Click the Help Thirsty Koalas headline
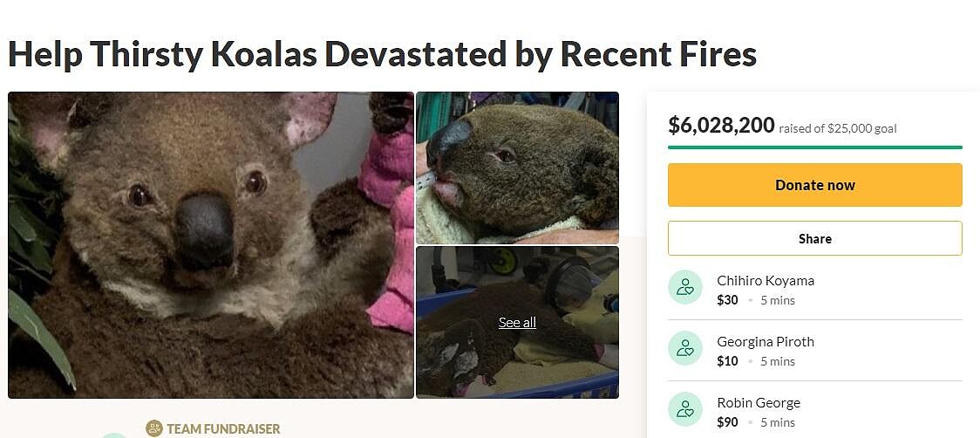Image resolution: width=980 pixels, height=438 pixels. click(382, 54)
